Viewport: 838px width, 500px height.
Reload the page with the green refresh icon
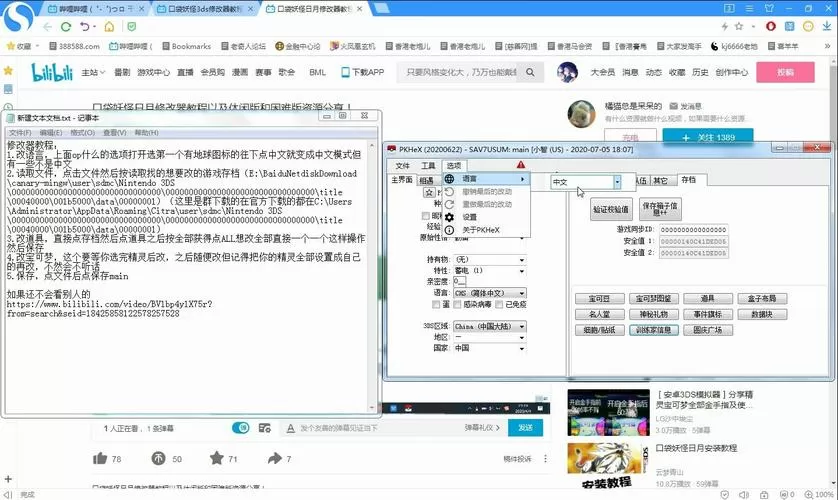(66, 27)
